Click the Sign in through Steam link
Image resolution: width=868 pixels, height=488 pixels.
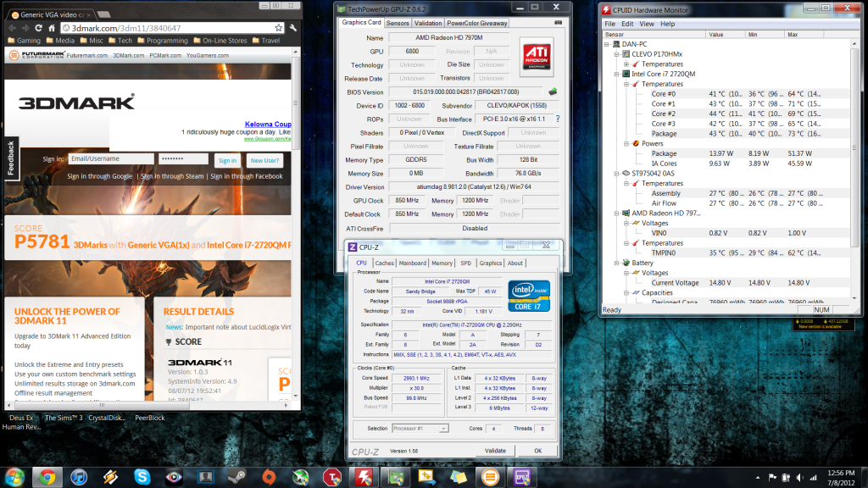click(x=172, y=176)
